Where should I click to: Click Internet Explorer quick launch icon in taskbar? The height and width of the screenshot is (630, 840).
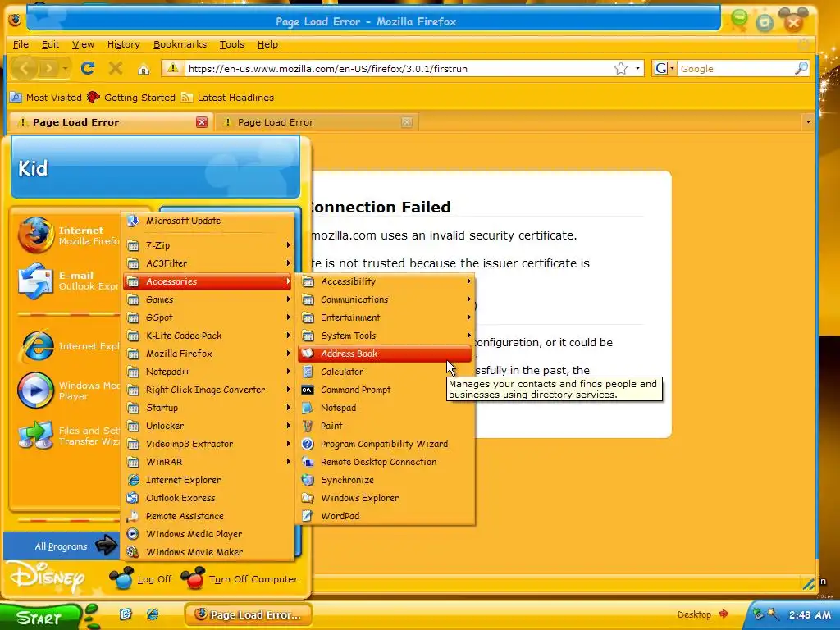pos(153,614)
